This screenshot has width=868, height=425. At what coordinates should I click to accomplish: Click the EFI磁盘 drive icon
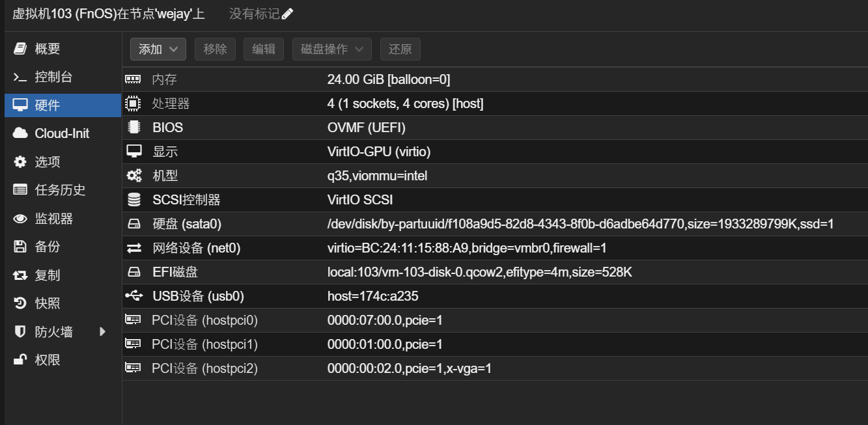133,272
